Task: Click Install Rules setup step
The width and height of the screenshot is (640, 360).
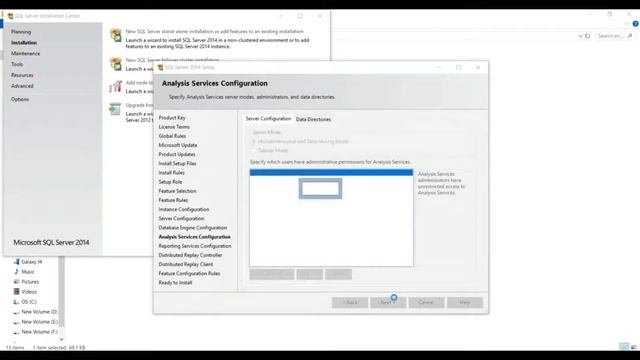Action: (x=171, y=173)
